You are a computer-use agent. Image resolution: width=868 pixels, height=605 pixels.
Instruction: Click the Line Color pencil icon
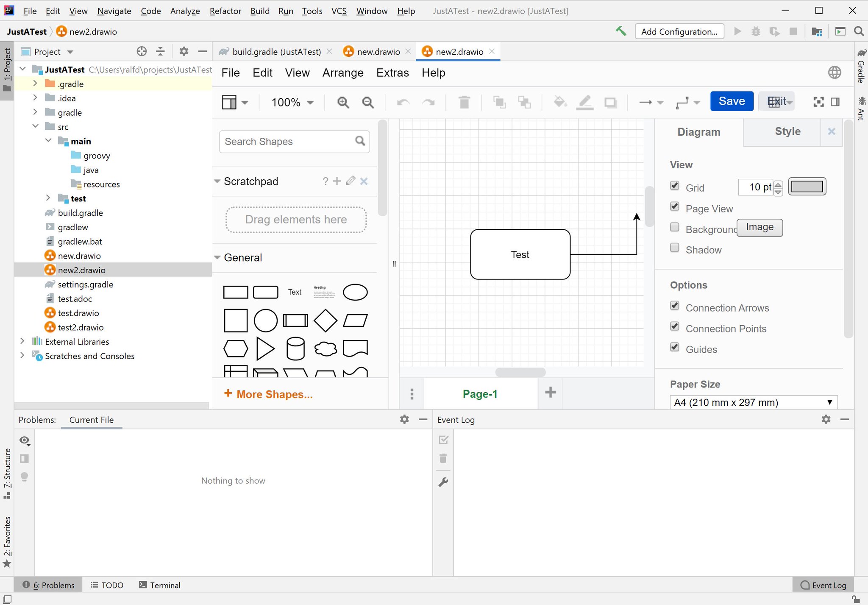(585, 102)
